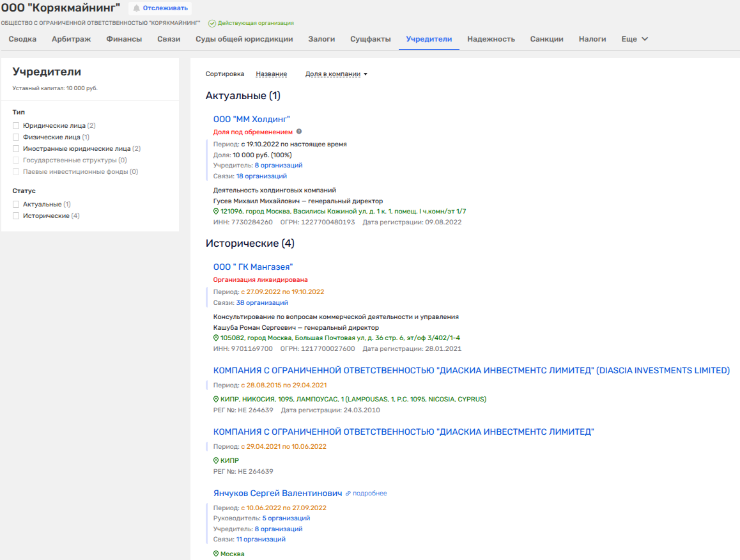
Task: Toggle the Исторические status checkbox
Action: tap(16, 216)
